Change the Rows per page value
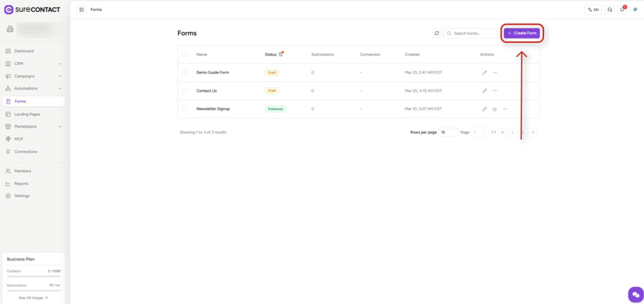The height and width of the screenshot is (304, 644). 448,132
